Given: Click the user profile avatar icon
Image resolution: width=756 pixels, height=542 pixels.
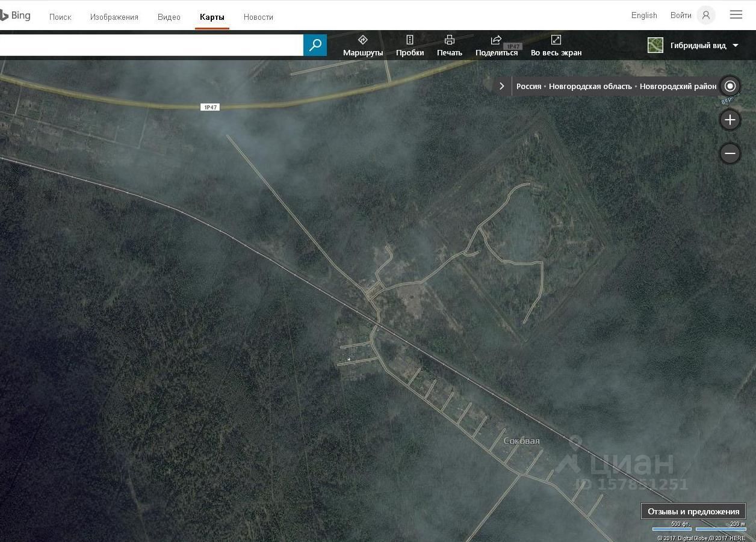Looking at the screenshot, I should point(706,15).
